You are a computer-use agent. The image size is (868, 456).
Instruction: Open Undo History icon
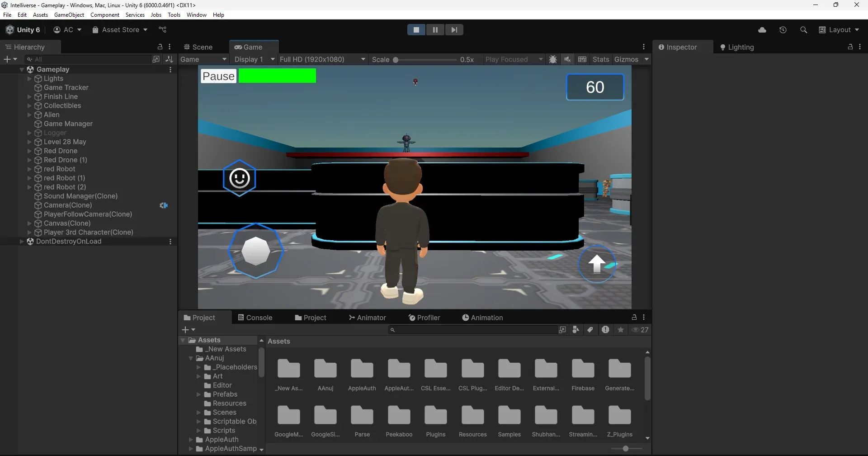point(783,30)
